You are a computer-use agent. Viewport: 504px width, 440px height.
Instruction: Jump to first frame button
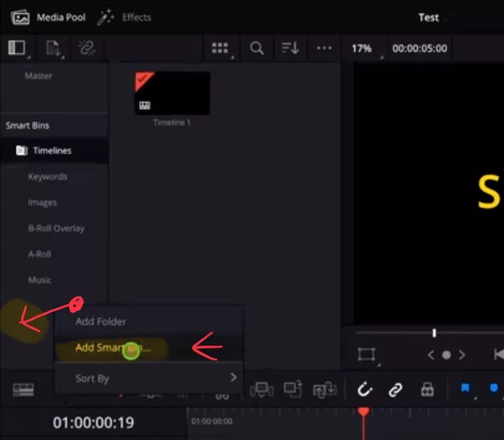tap(499, 354)
